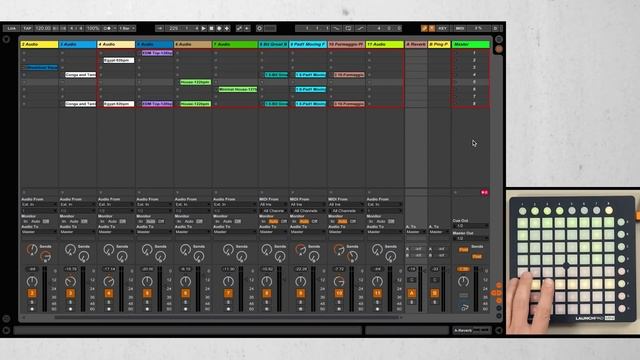Open track 2 Audio From dropdown
The width and height of the screenshot is (640, 360).
click(x=39, y=204)
